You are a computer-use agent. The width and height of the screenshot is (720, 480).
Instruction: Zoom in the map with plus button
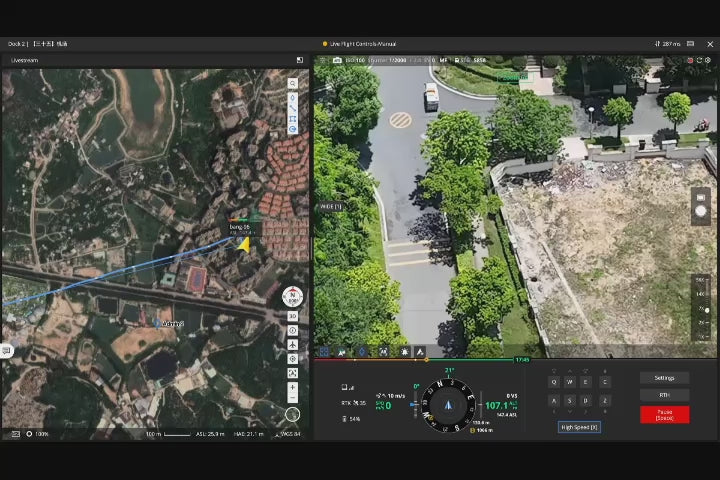[293, 386]
